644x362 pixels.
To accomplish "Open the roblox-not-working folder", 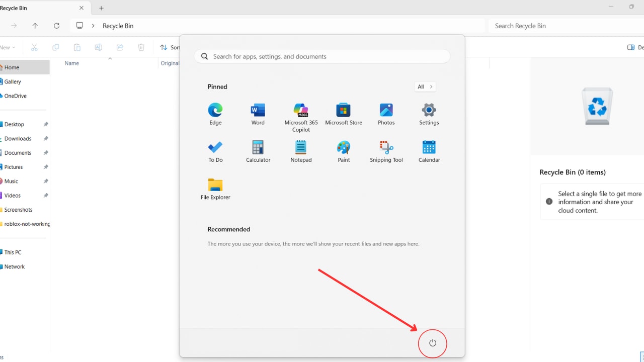I will [x=24, y=224].
